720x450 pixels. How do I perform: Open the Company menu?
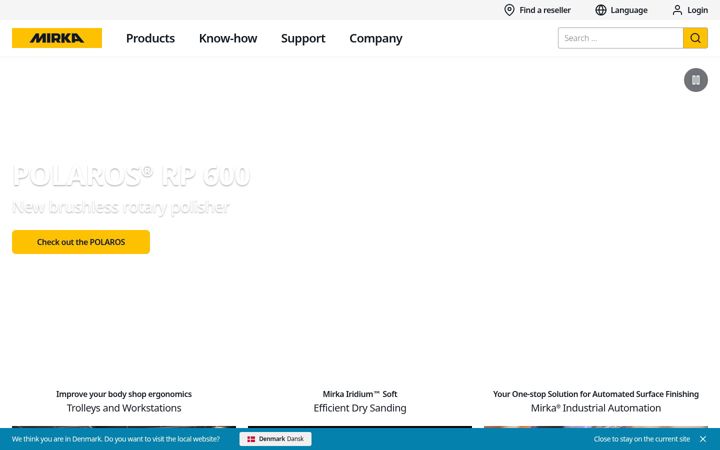point(376,38)
